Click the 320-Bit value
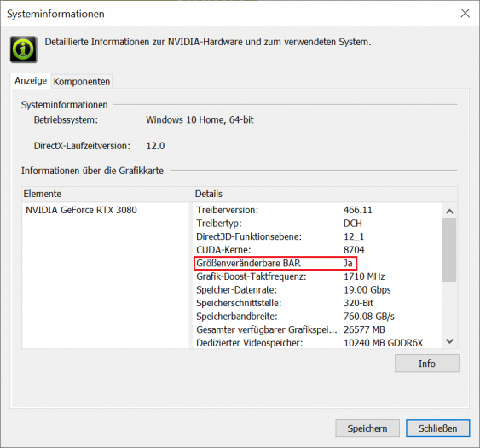 click(x=358, y=303)
